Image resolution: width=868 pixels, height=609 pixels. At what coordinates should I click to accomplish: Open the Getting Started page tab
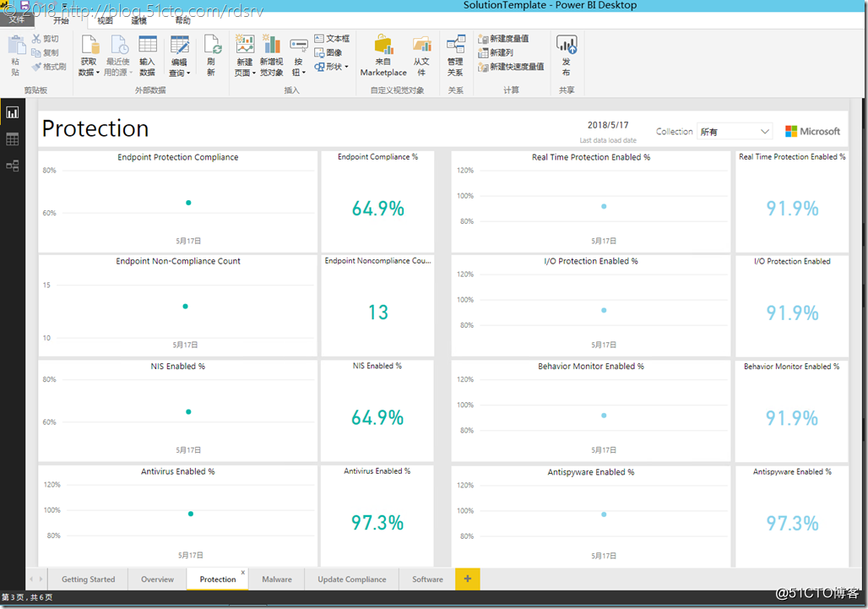[88, 579]
